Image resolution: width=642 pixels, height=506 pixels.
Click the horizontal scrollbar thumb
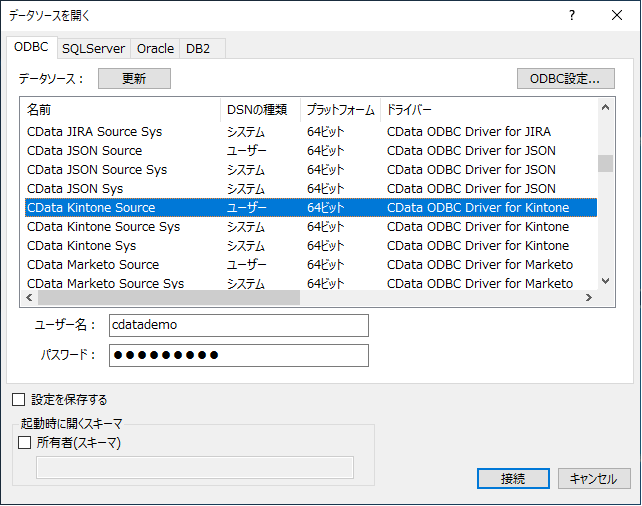click(x=169, y=298)
